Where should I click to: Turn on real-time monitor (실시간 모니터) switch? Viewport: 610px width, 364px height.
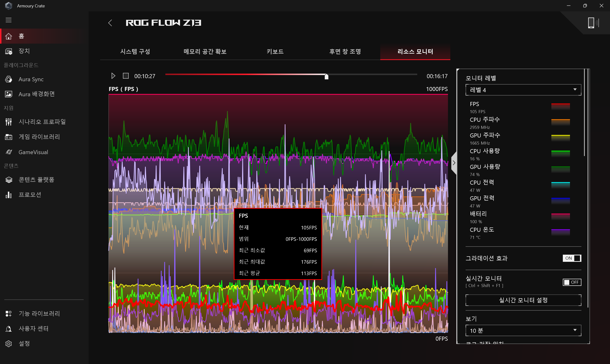pyautogui.click(x=572, y=282)
